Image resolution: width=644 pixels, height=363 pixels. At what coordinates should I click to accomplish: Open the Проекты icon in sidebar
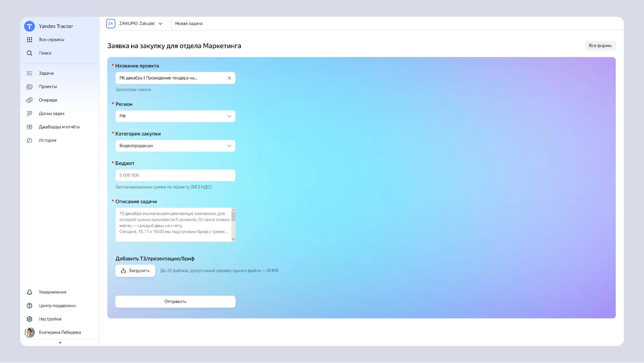[29, 87]
